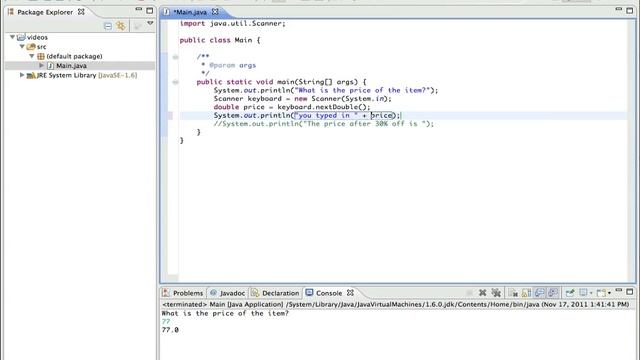Select the videos project icon
This screenshot has width=640, height=360.
21,37
